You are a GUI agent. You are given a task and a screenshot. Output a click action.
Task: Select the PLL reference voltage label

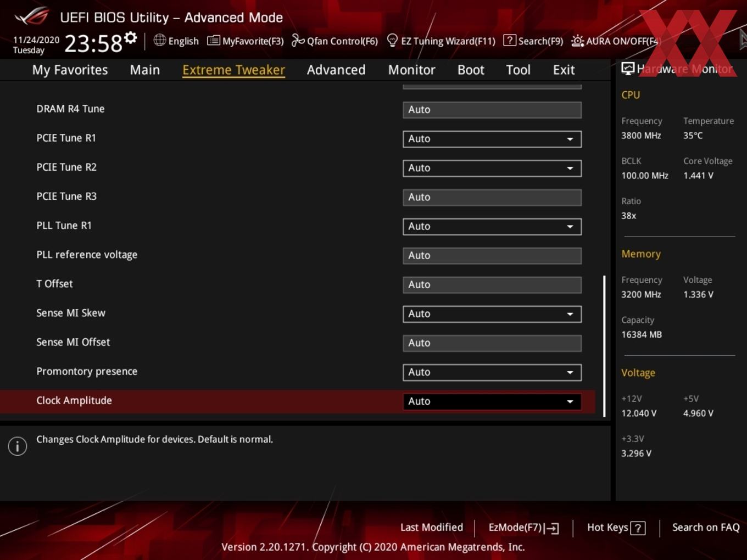click(87, 255)
